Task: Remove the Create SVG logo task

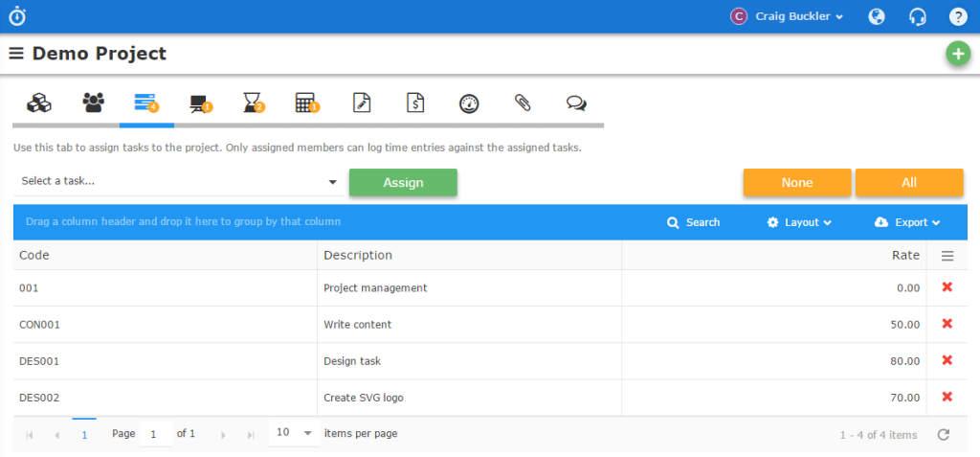Action: coord(947,397)
